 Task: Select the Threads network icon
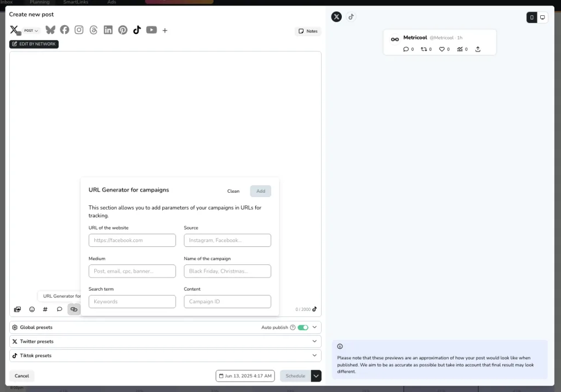[94, 30]
